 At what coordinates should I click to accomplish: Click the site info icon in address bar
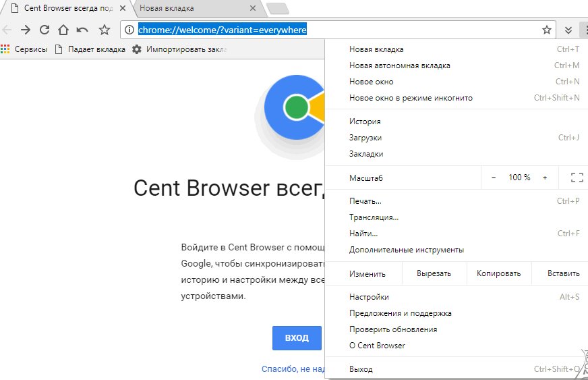click(x=130, y=30)
